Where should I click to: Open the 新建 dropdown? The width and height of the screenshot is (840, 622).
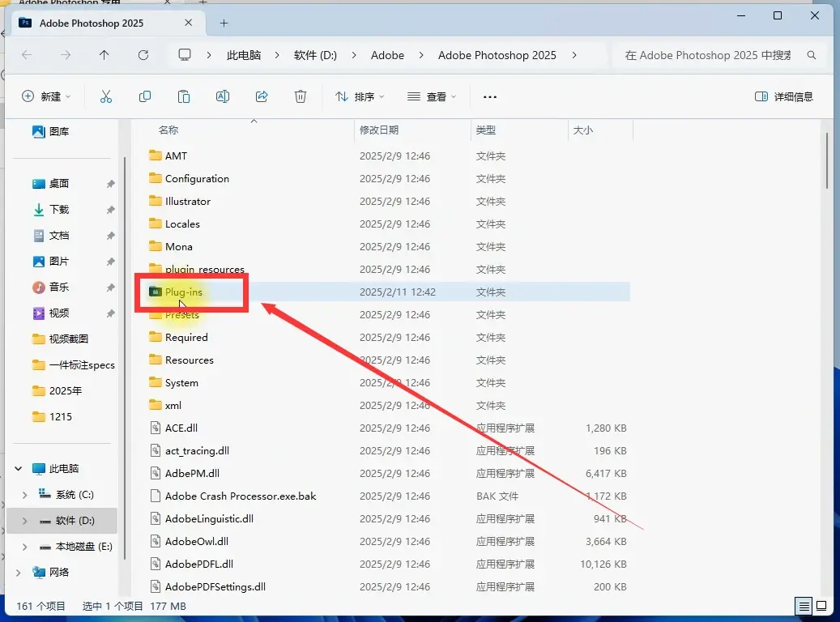[46, 96]
